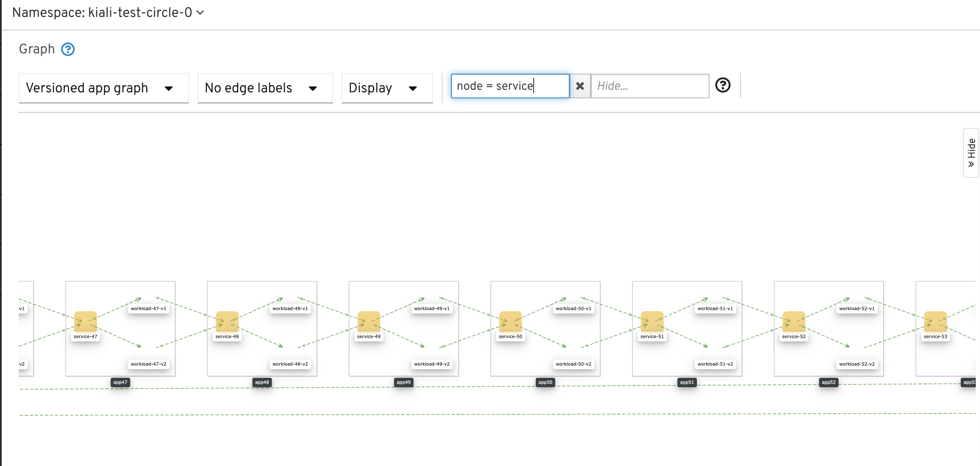The width and height of the screenshot is (980, 466).
Task: Open the Namespace kiali-test-circle-0 selector
Action: 108,13
